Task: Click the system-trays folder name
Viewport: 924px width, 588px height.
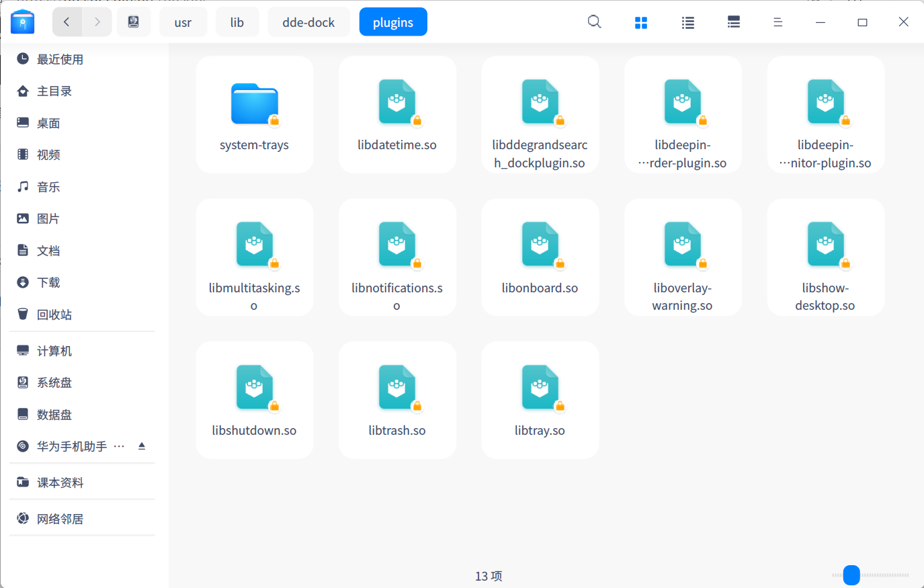Action: (x=254, y=145)
